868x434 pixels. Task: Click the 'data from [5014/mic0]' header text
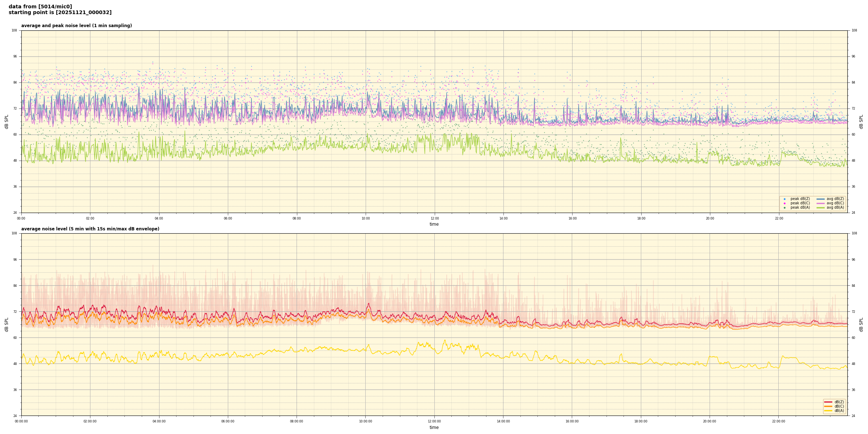click(x=40, y=7)
